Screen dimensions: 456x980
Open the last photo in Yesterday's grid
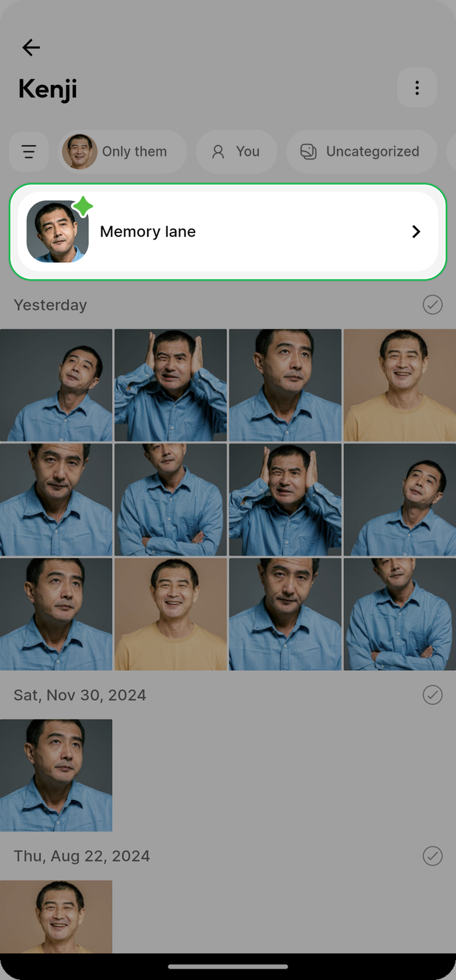(400, 614)
